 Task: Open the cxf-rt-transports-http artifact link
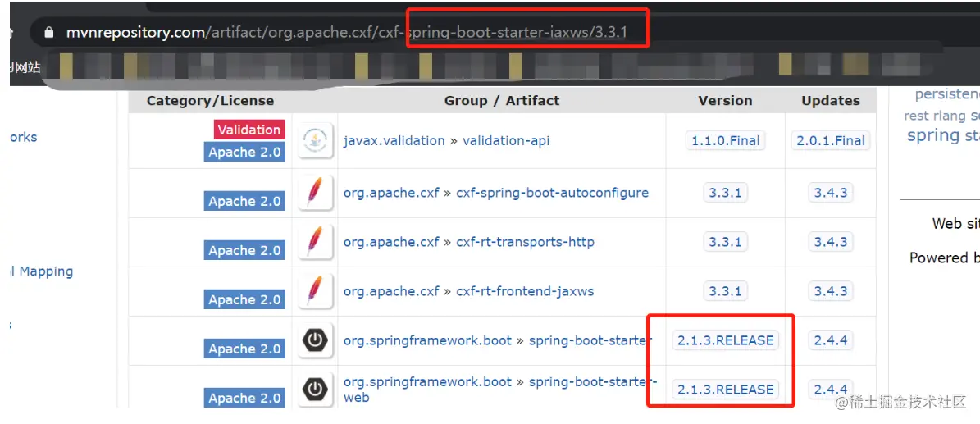click(x=525, y=242)
